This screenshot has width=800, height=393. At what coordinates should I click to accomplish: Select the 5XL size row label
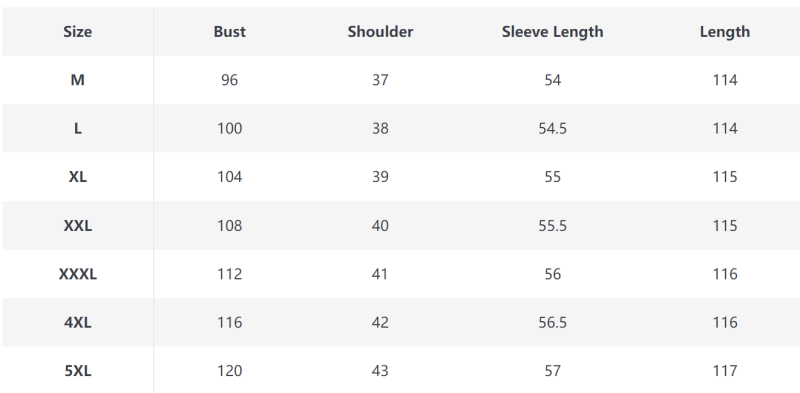pyautogui.click(x=78, y=371)
